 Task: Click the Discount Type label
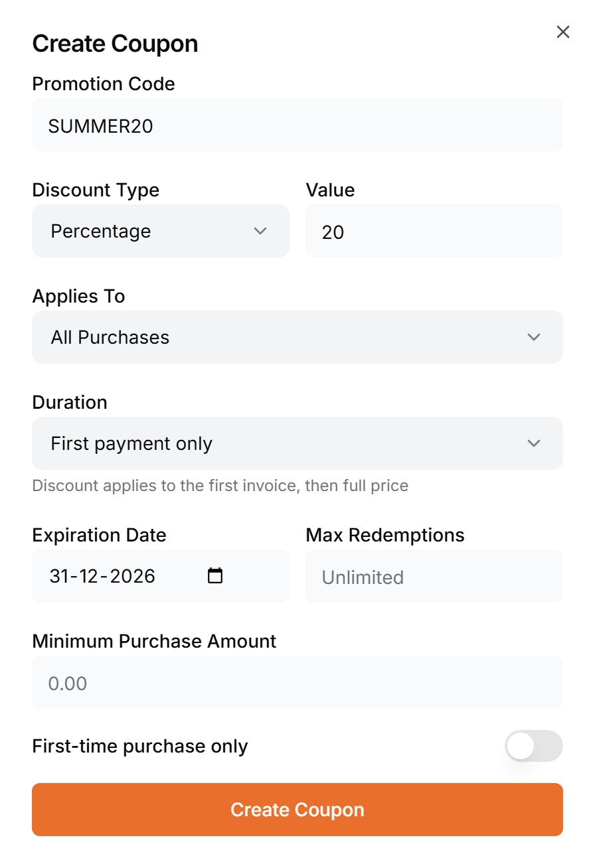pos(96,190)
